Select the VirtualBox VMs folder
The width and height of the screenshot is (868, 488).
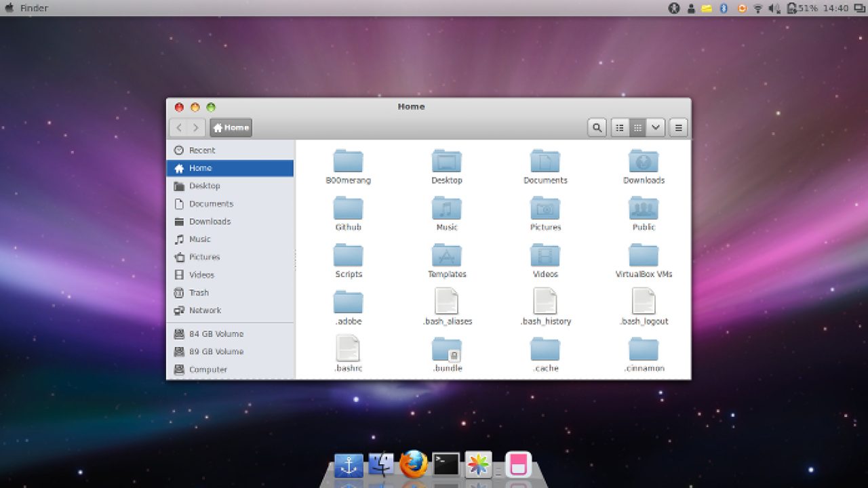point(644,260)
